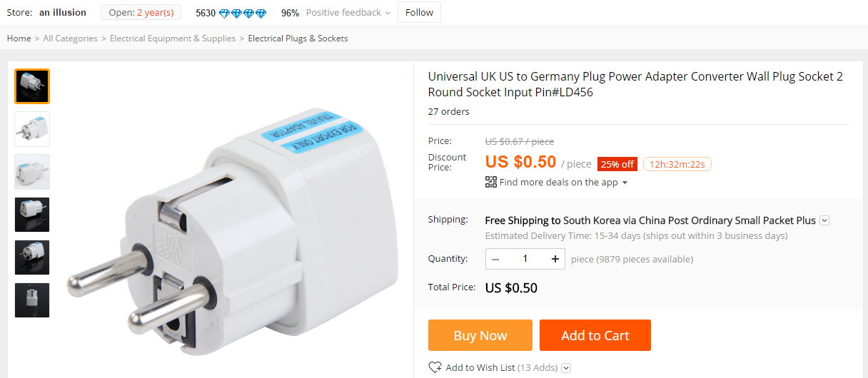Click the quantity input field
Viewport: 868px width, 378px height.
tap(525, 259)
